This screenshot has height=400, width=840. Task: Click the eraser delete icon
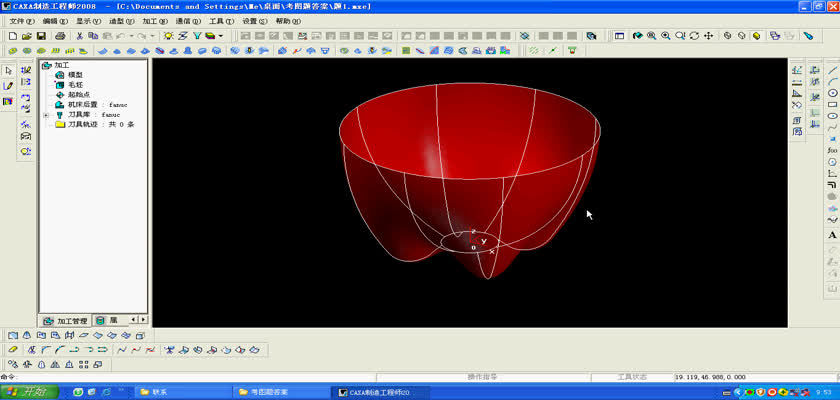pyautogui.click(x=13, y=350)
